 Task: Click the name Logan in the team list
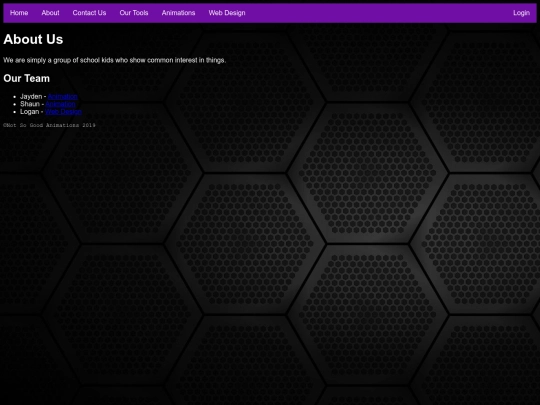(30, 112)
